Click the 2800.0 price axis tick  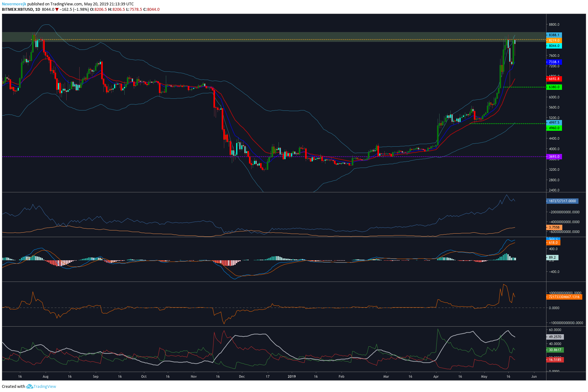coord(554,180)
